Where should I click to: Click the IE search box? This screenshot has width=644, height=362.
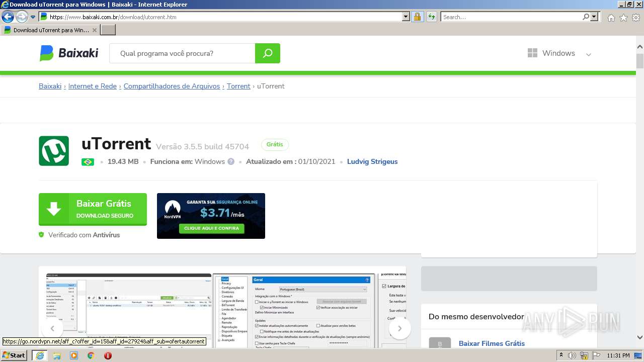click(511, 17)
